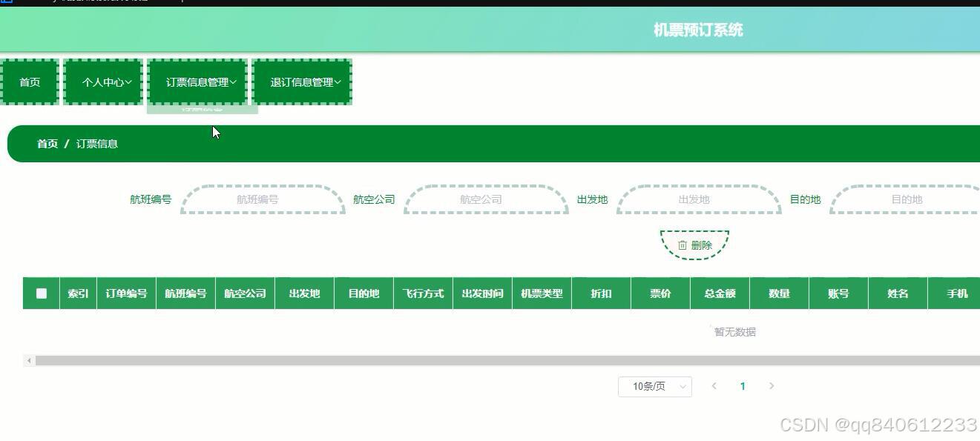This screenshot has height=441, width=980.
Task: Go to next page arrow
Action: click(772, 386)
